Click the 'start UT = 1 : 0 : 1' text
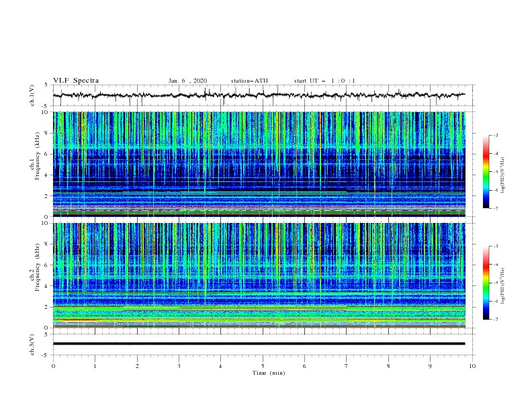 (324, 81)
